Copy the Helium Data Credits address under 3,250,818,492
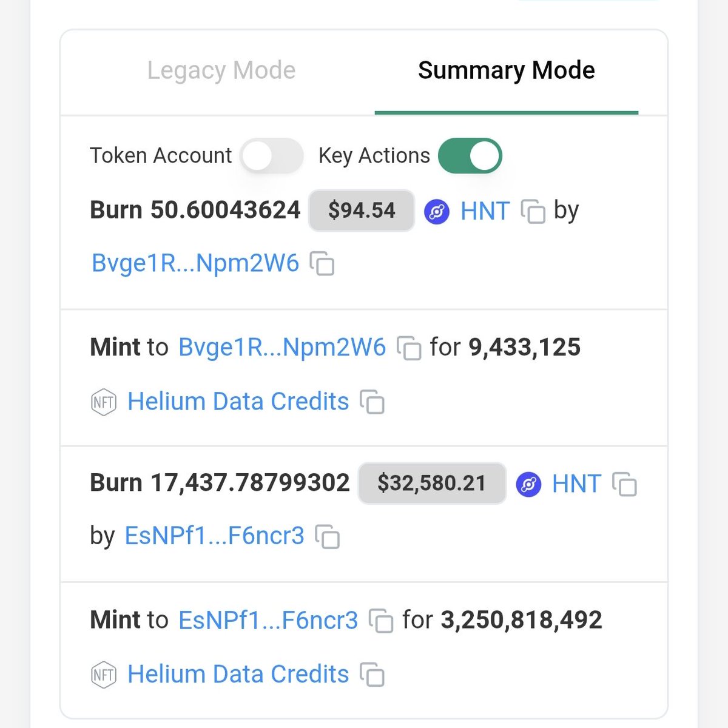 [372, 675]
